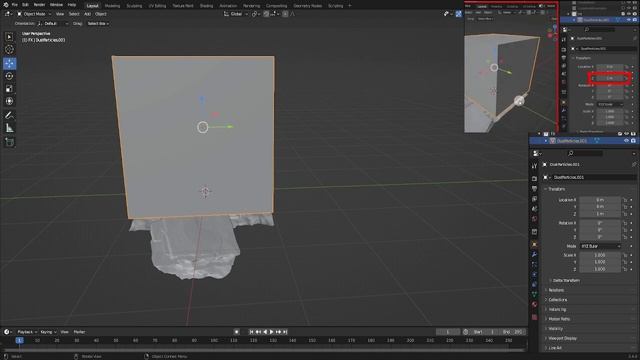The image size is (640, 360).
Task: Open the Scene properties tab
Action: (534, 209)
